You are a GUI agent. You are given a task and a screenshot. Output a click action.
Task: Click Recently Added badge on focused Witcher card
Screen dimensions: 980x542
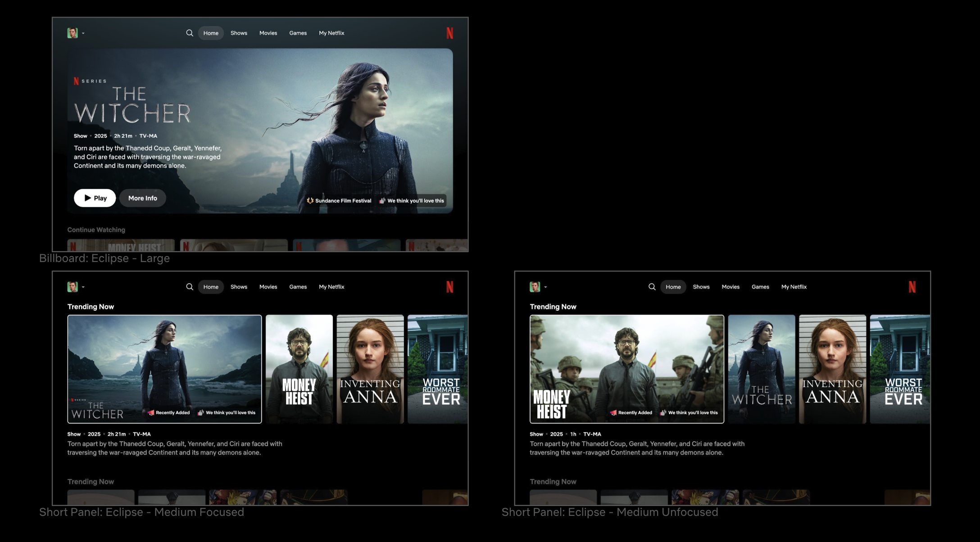tap(169, 413)
